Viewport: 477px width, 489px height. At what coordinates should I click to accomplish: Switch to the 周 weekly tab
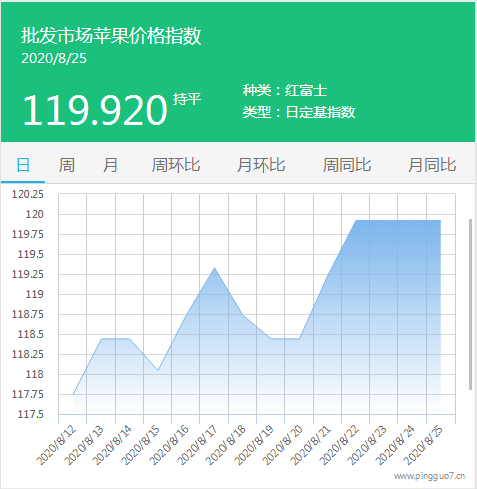click(x=67, y=165)
